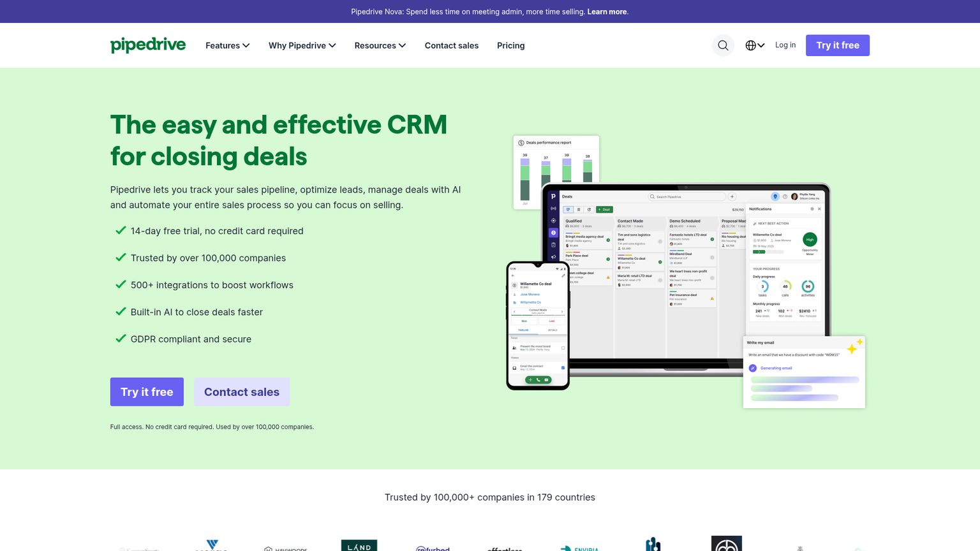
Task: Click the globe language icon
Action: [x=751, y=45]
